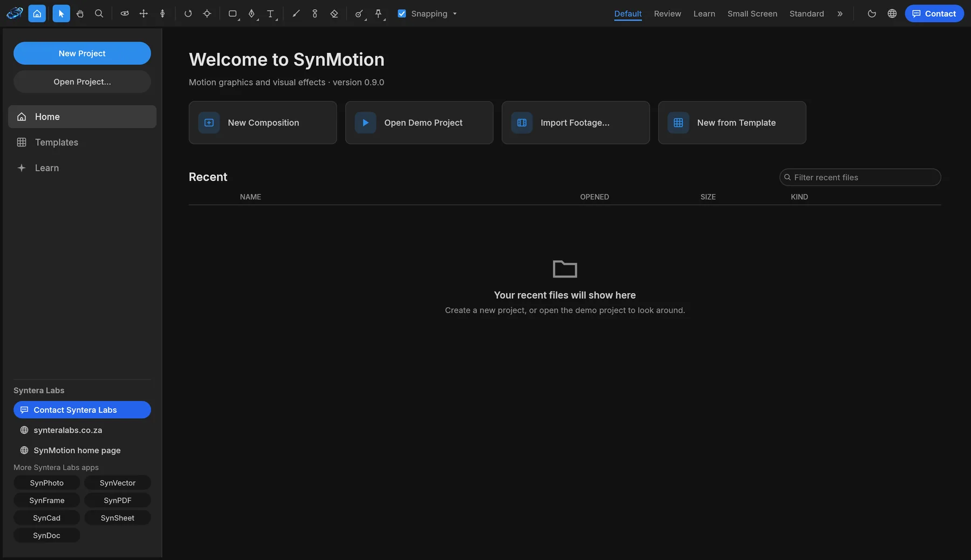Select the Pen tool

point(251,13)
